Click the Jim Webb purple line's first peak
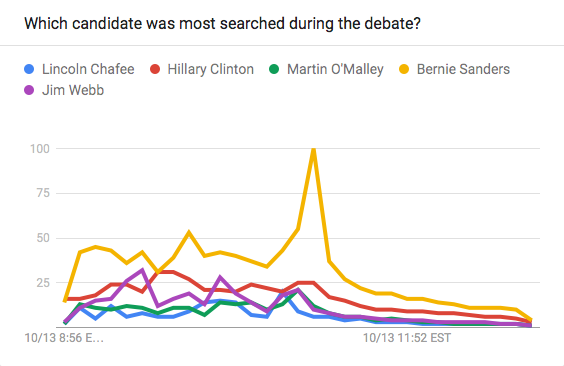This screenshot has width=564, height=366. [142, 270]
